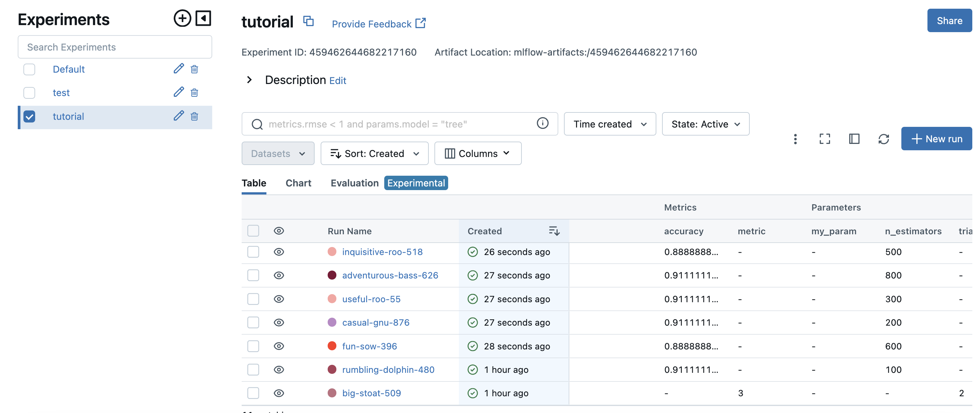The image size is (980, 413).
Task: Open the rumbling-dolphin-480 run link
Action: coord(388,369)
